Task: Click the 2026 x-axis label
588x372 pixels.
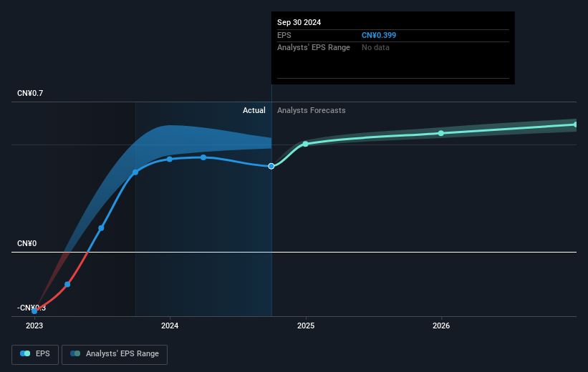Action: point(441,325)
